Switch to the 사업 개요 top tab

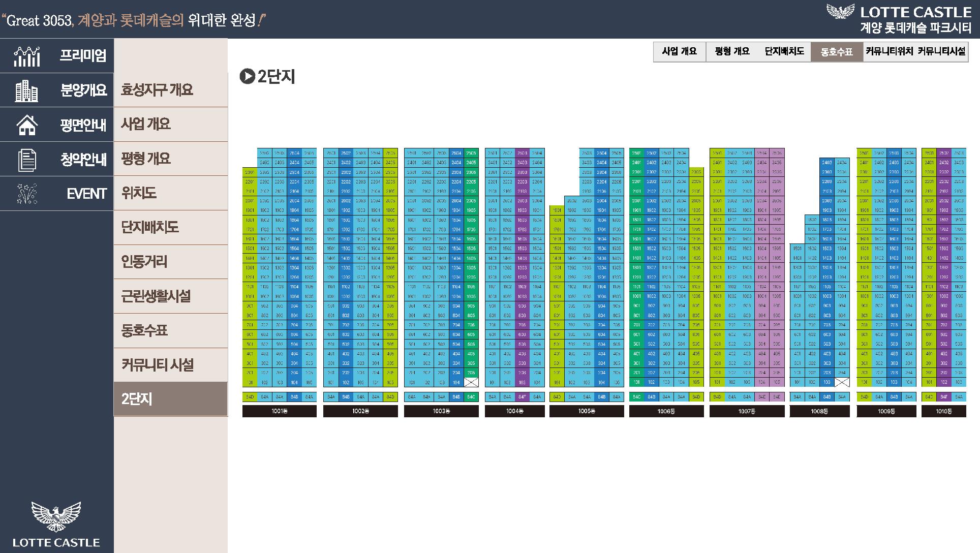click(x=680, y=52)
